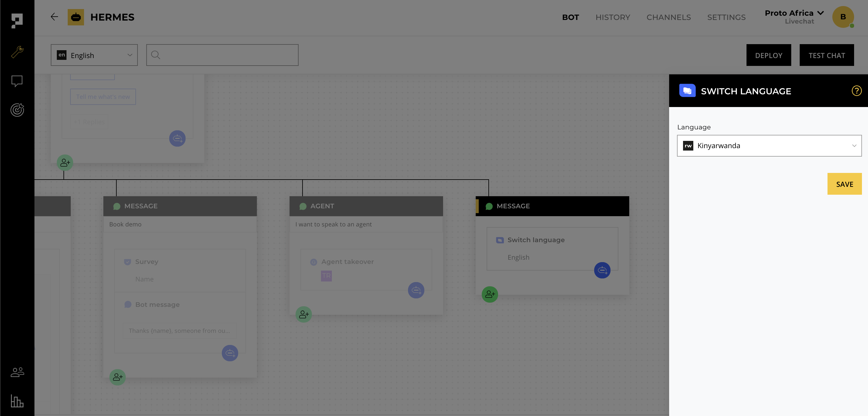This screenshot has width=868, height=416.
Task: Open the chat inbox sidebar icon
Action: click(x=17, y=81)
